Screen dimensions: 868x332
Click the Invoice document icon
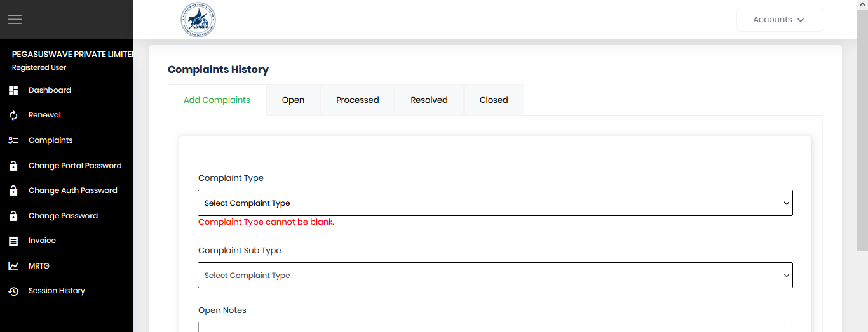[x=13, y=241]
